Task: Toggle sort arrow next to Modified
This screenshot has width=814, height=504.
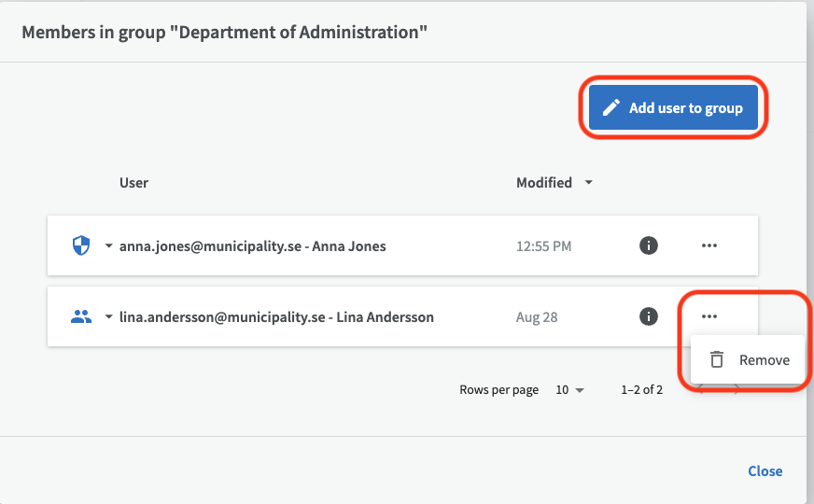Action: tap(588, 183)
